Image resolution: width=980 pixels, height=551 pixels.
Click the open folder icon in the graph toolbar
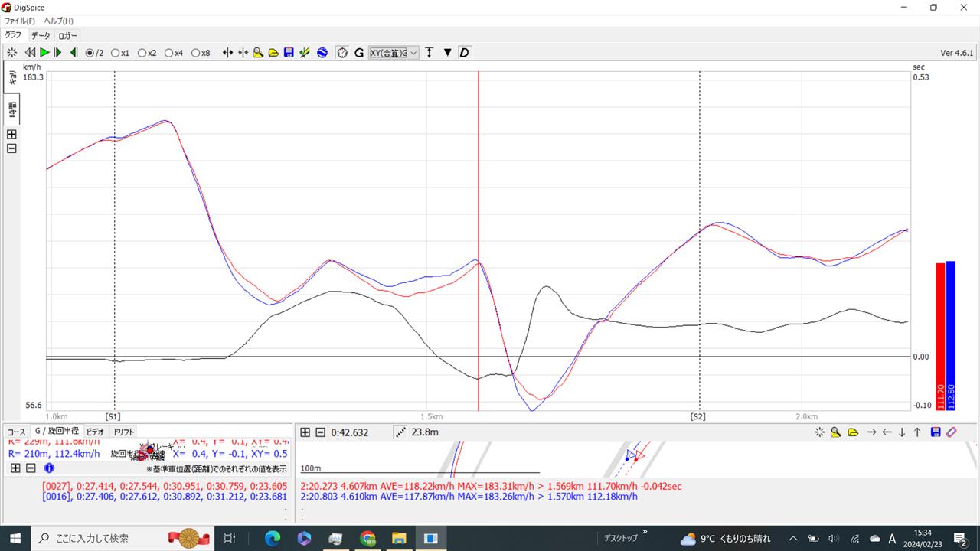click(x=273, y=53)
